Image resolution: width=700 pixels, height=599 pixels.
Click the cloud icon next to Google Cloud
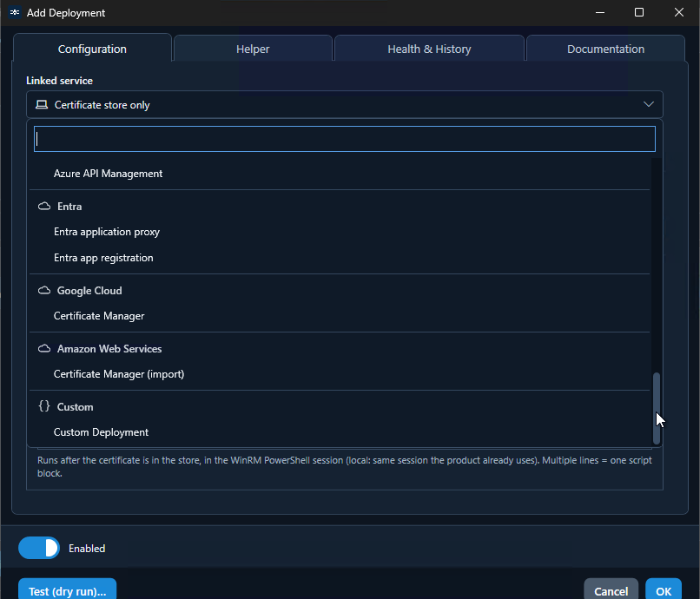tap(44, 291)
